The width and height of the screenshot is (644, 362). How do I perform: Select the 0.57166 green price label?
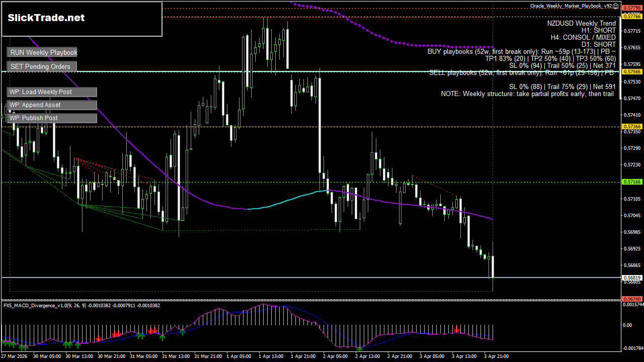(632, 182)
